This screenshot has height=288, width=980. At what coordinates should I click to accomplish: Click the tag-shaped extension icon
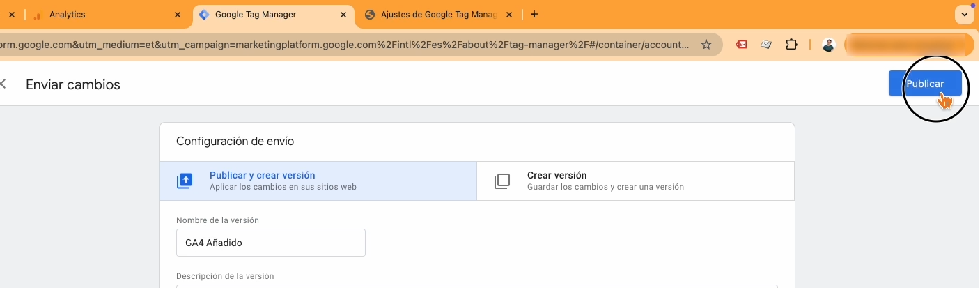click(766, 45)
